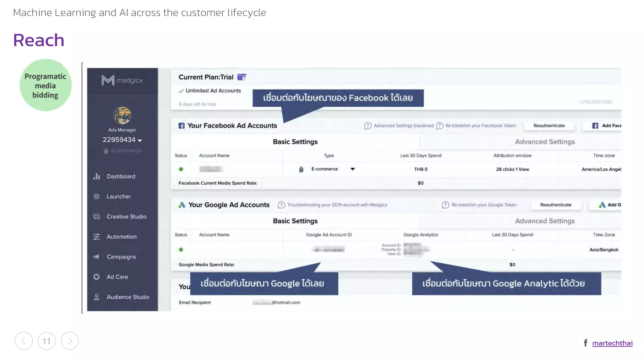Click Facebook logo beside Your Facebook Ad Accounts
The width and height of the screenshot is (644, 362).
[x=181, y=126]
